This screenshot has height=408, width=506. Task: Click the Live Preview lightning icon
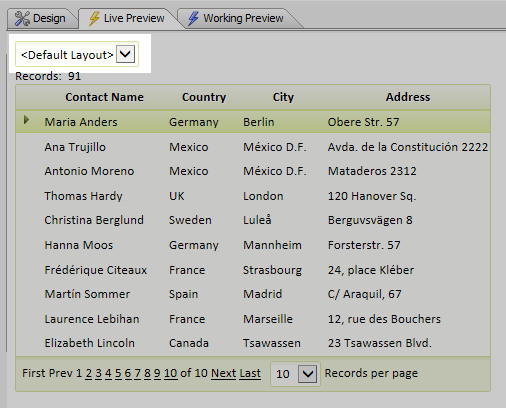point(94,19)
